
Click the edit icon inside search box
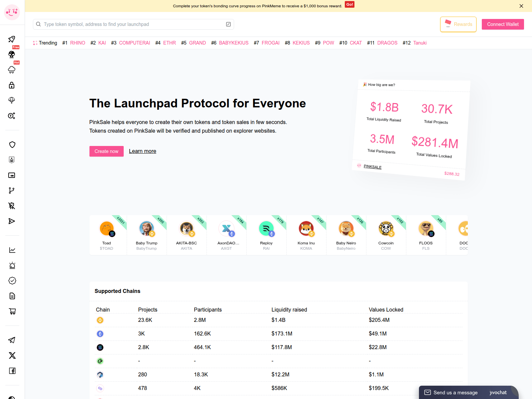coord(228,24)
